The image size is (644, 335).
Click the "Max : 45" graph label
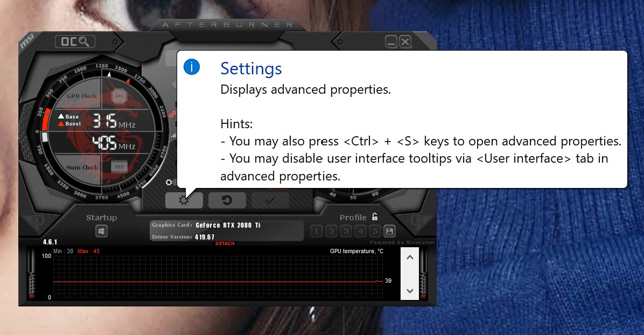tap(89, 251)
